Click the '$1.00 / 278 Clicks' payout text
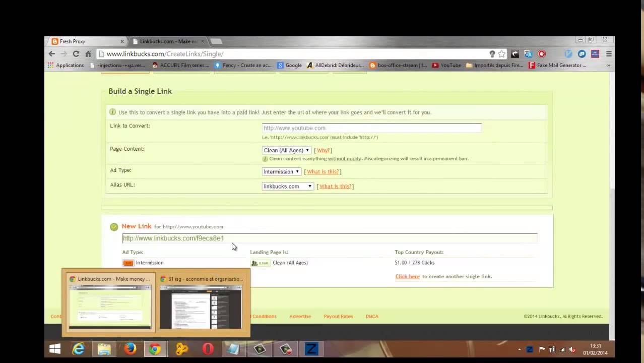The height and width of the screenshot is (363, 644). [x=414, y=263]
